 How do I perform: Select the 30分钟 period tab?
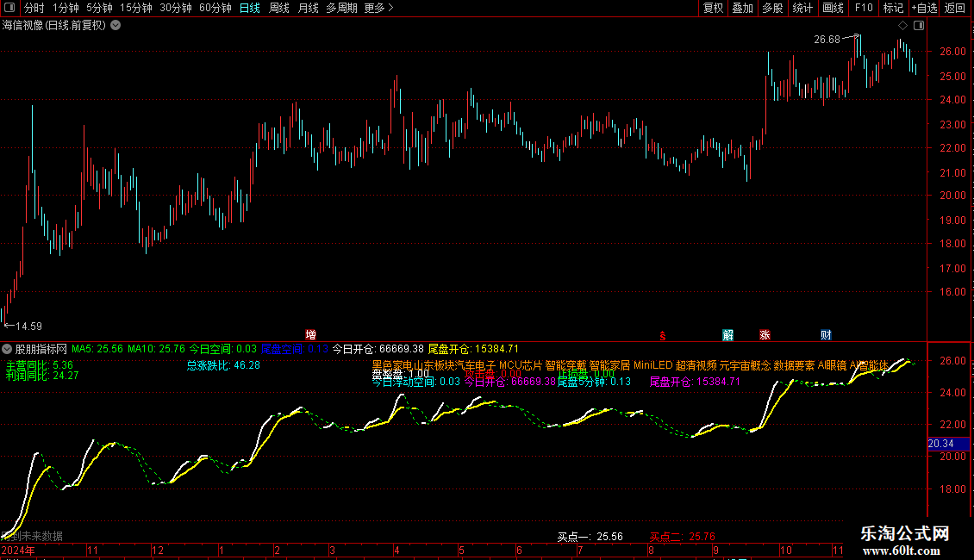point(175,8)
